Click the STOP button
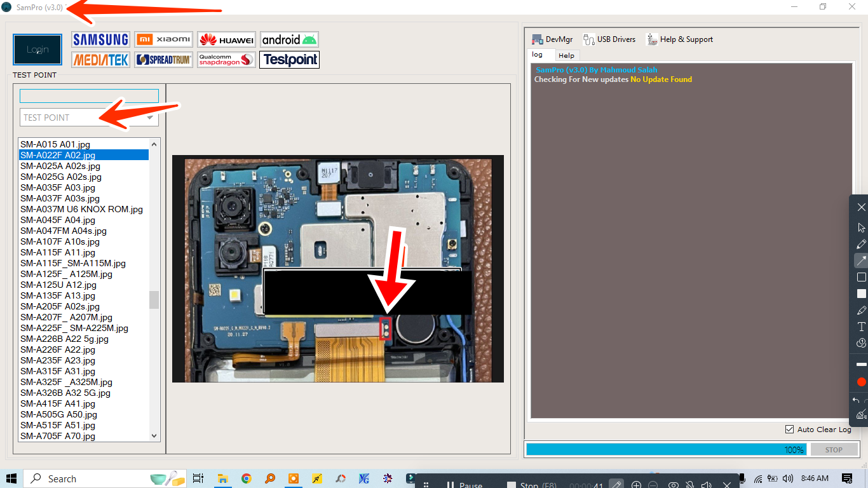Viewport: 868px width, 488px height. [834, 449]
